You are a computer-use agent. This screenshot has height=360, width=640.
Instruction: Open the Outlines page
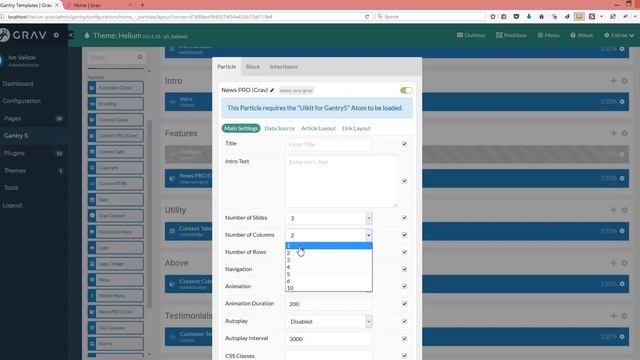point(471,36)
